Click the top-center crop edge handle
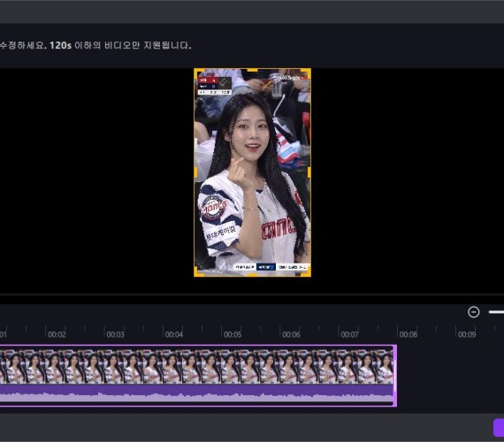 point(252,70)
